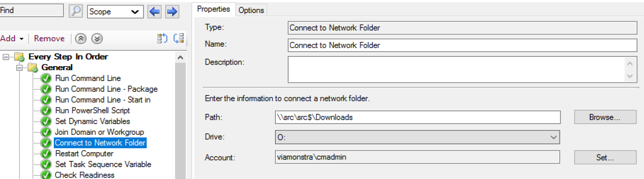
Task: Open the Add steps menu
Action: point(12,39)
